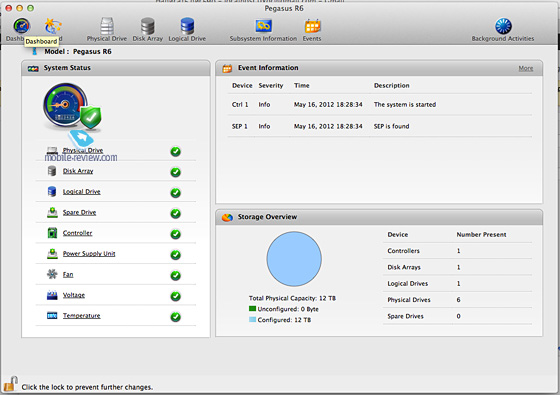
Task: Open Logical Drive in the toolbar
Action: point(187,30)
